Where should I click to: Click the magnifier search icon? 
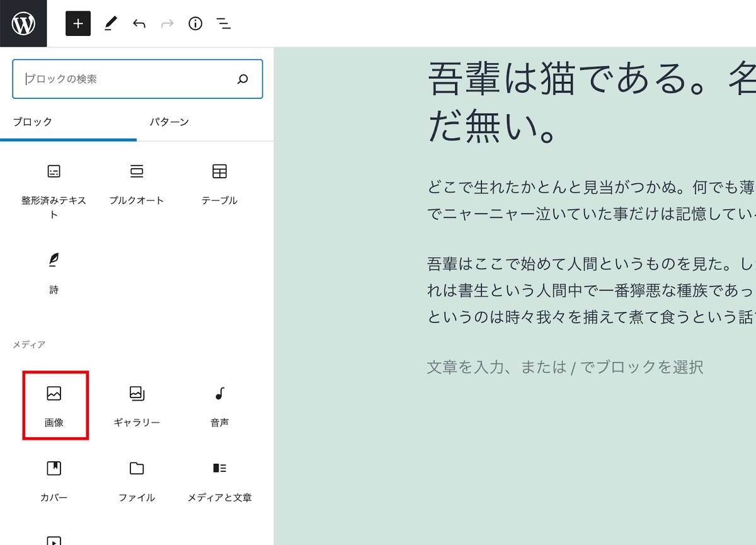click(x=243, y=79)
